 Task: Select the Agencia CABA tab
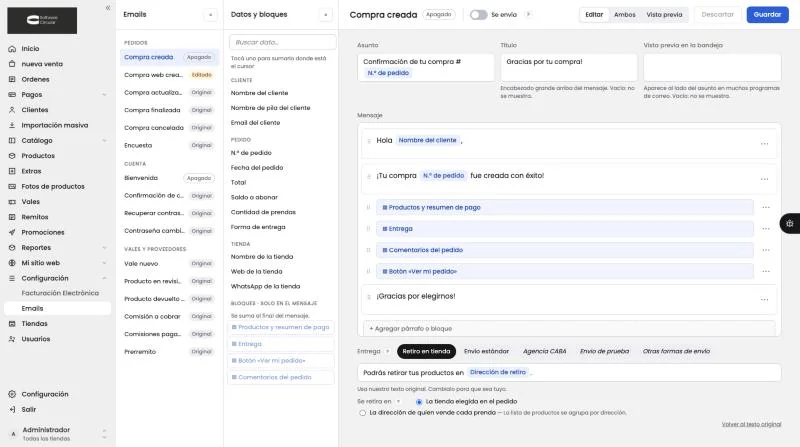tap(544, 351)
